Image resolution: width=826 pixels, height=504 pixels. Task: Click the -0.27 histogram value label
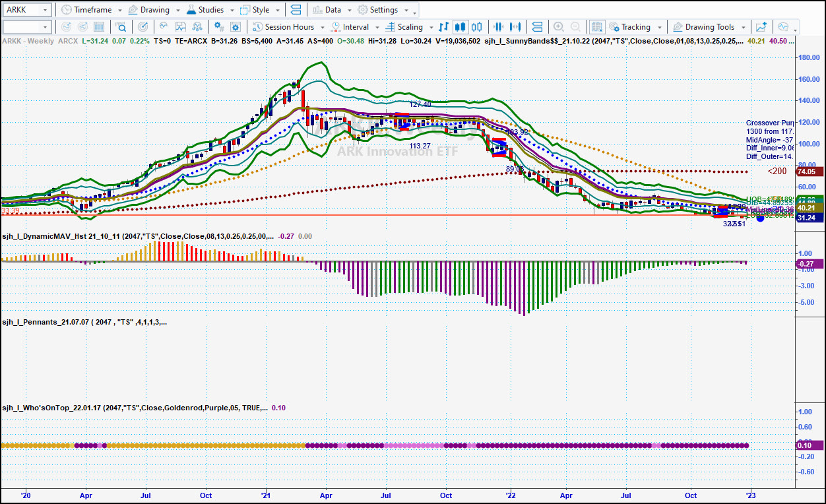(810, 264)
